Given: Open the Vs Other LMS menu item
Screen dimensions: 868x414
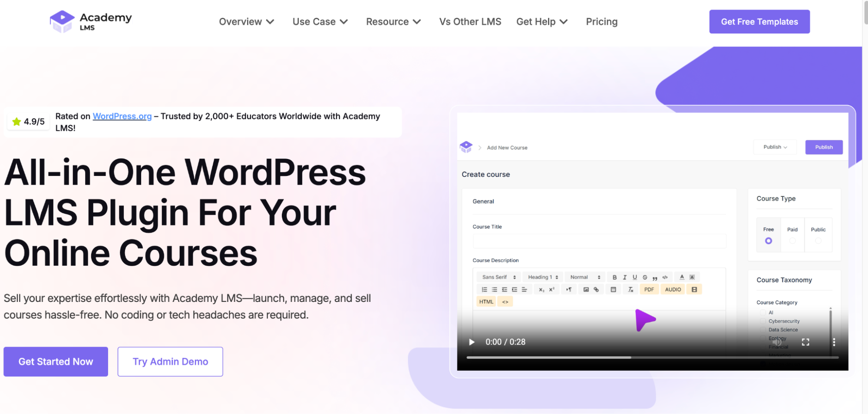Looking at the screenshot, I should coord(470,22).
